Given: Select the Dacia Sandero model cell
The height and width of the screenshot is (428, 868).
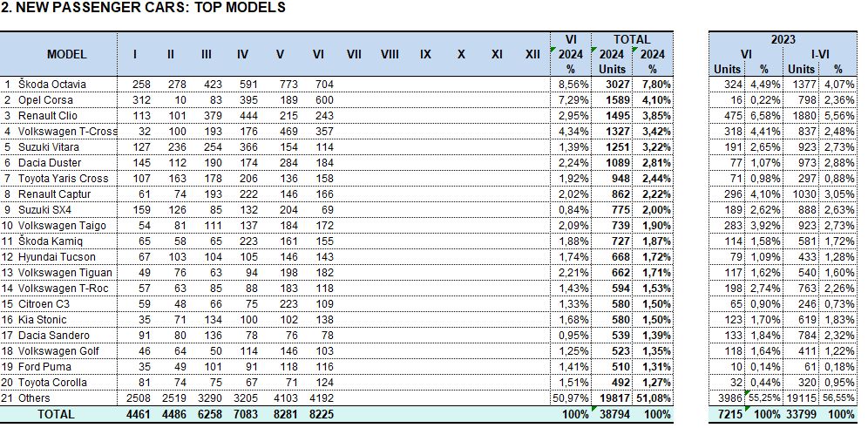Looking at the screenshot, I should [x=53, y=336].
